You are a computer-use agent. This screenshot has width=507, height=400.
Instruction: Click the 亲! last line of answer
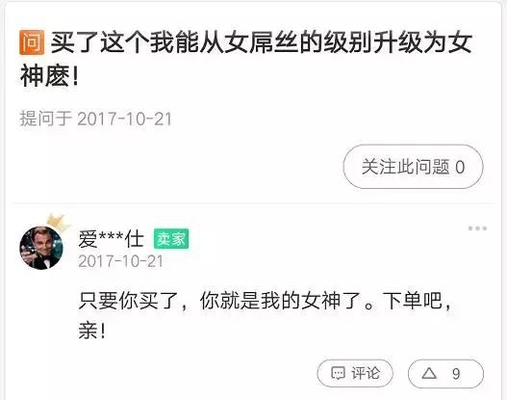point(92,331)
